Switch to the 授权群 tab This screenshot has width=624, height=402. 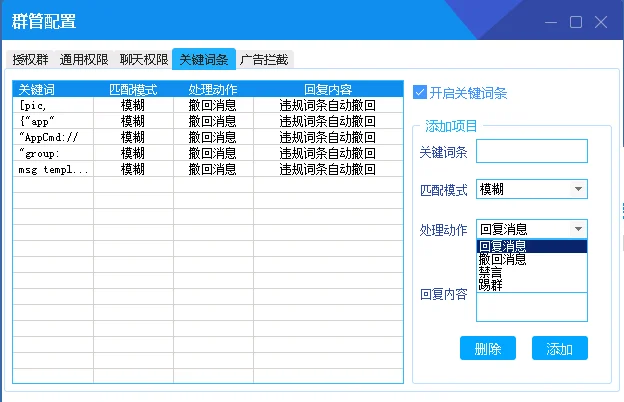tap(30, 60)
